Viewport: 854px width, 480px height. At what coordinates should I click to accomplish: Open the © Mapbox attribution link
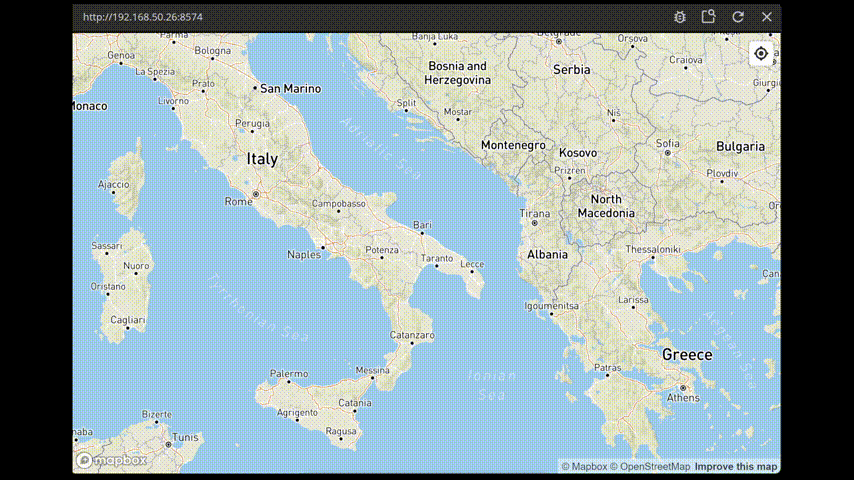tap(584, 467)
